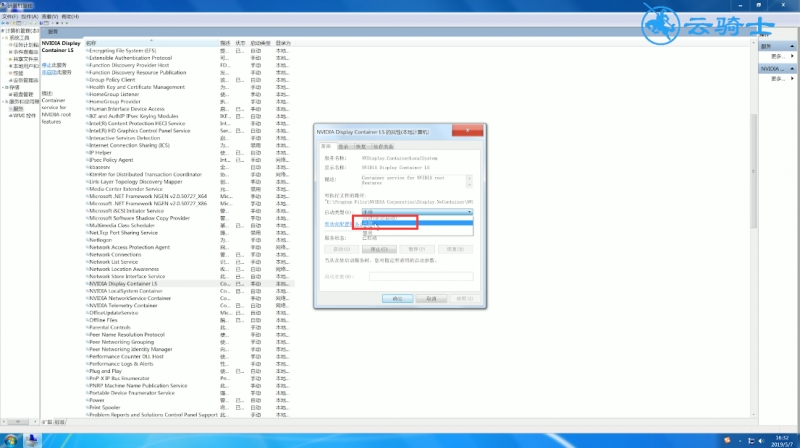Collapse the NVIDIA section in Actions pane

(x=792, y=68)
